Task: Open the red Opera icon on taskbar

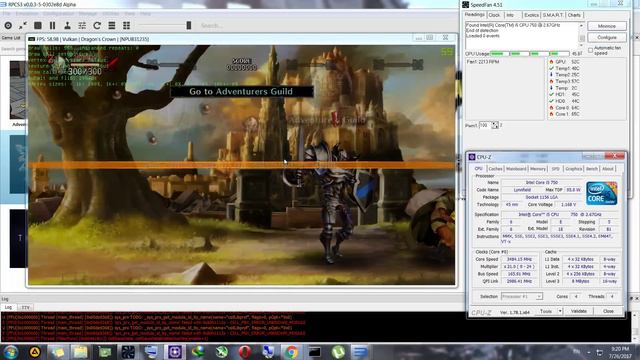Action: coord(245,352)
